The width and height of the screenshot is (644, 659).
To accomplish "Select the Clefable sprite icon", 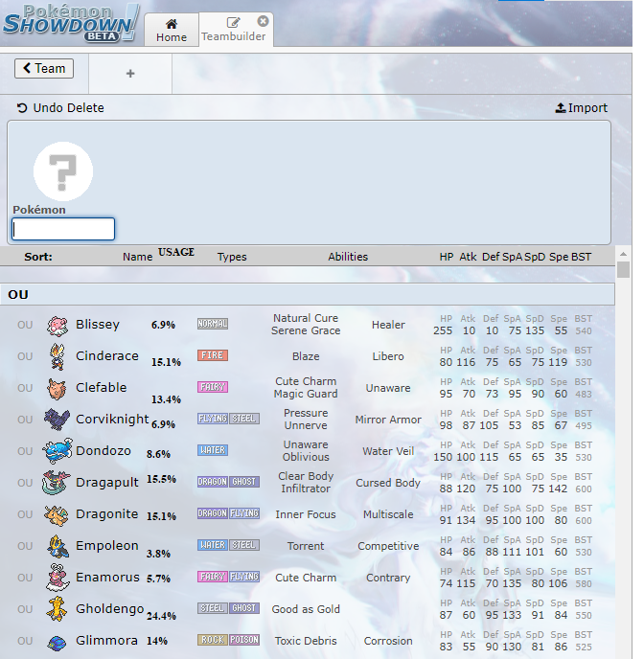I will click(x=57, y=388).
